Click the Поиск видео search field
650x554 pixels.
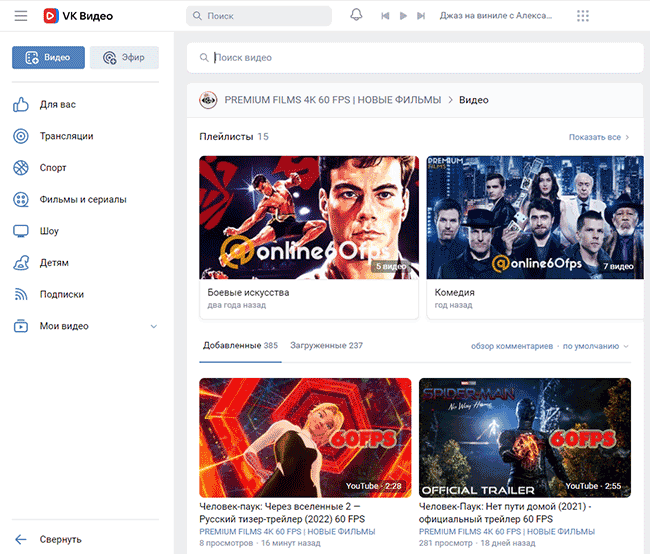[x=415, y=58]
